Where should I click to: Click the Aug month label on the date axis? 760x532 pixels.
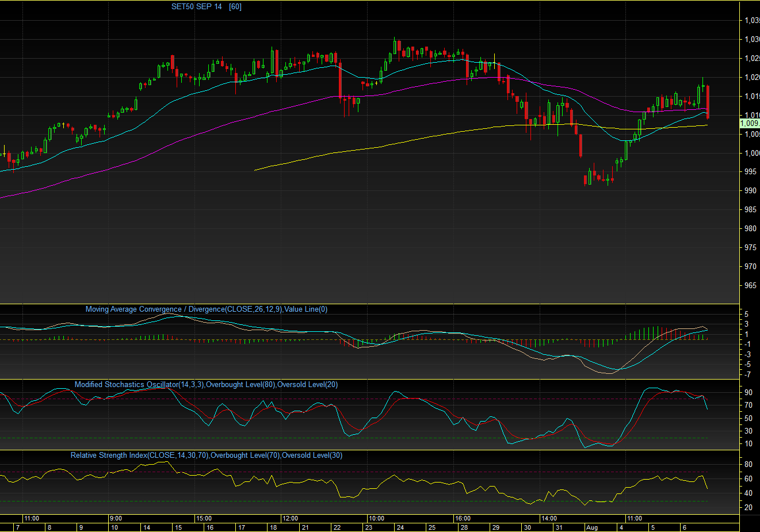click(592, 527)
